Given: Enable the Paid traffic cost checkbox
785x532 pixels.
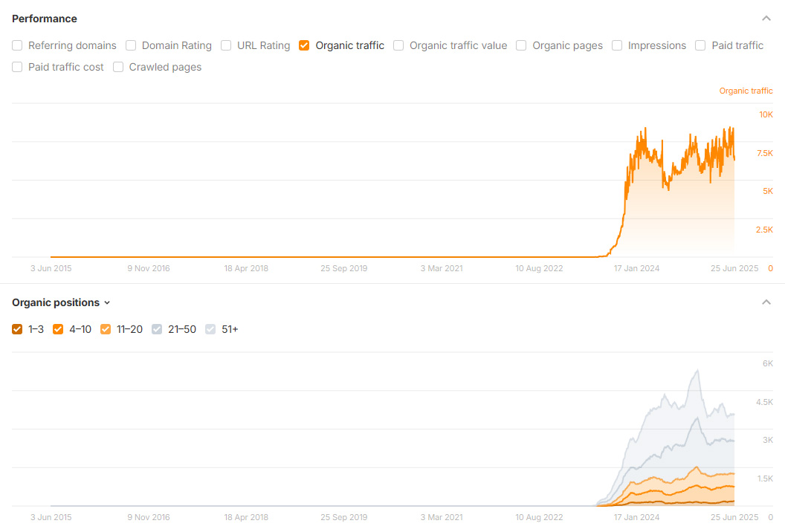Looking at the screenshot, I should click(x=17, y=67).
